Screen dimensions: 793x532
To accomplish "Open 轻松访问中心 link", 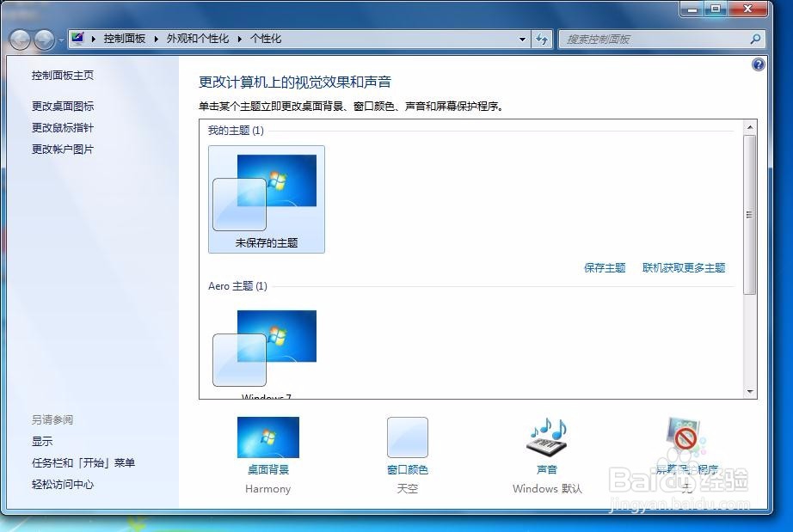I will coord(63,484).
